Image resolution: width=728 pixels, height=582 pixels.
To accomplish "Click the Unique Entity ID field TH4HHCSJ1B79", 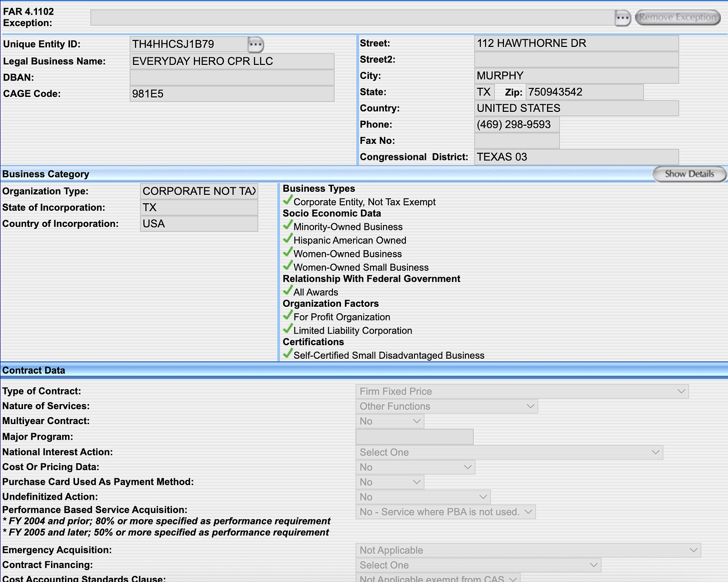I will click(189, 44).
